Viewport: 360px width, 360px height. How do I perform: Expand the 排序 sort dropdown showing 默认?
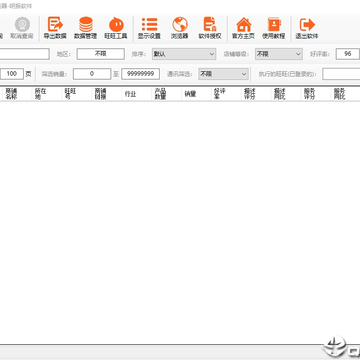(184, 54)
